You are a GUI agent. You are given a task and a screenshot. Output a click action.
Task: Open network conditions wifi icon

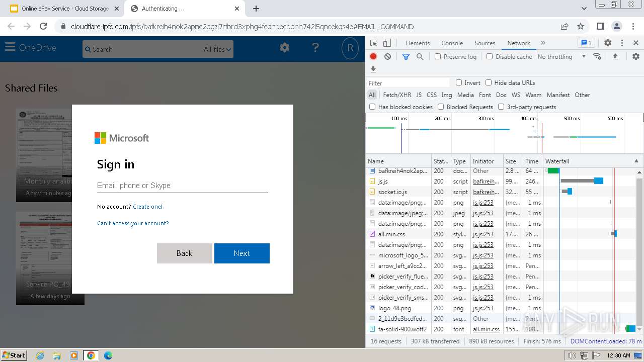pos(597,56)
